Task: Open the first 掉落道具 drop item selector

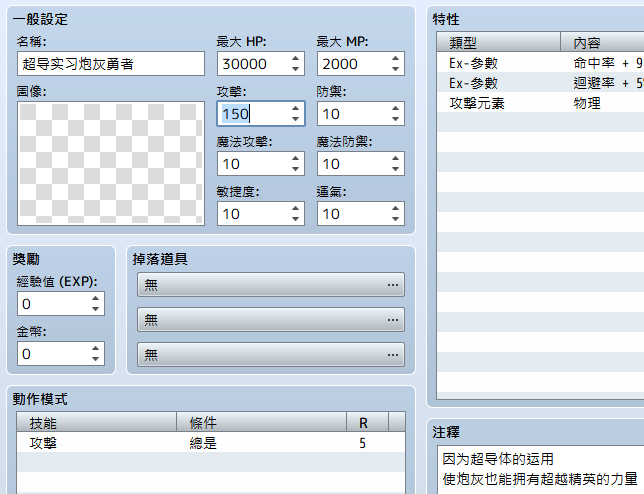Action: click(271, 285)
